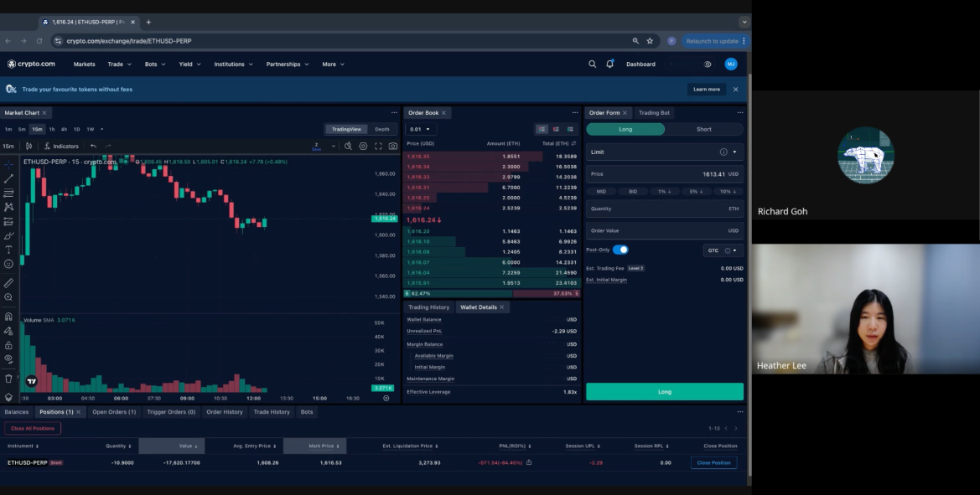Screen dimensions: 980x495
Task: Open the object tree layers icon
Action: click(x=8, y=397)
